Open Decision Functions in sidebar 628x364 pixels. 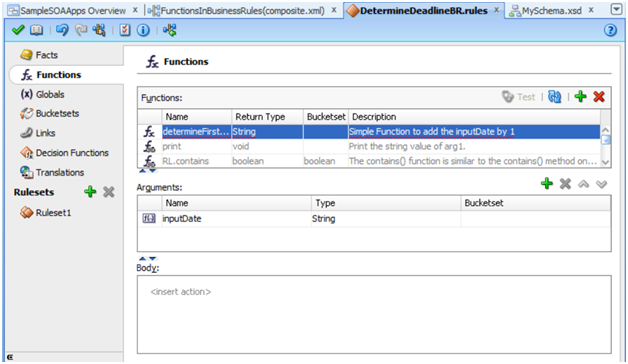pos(64,153)
